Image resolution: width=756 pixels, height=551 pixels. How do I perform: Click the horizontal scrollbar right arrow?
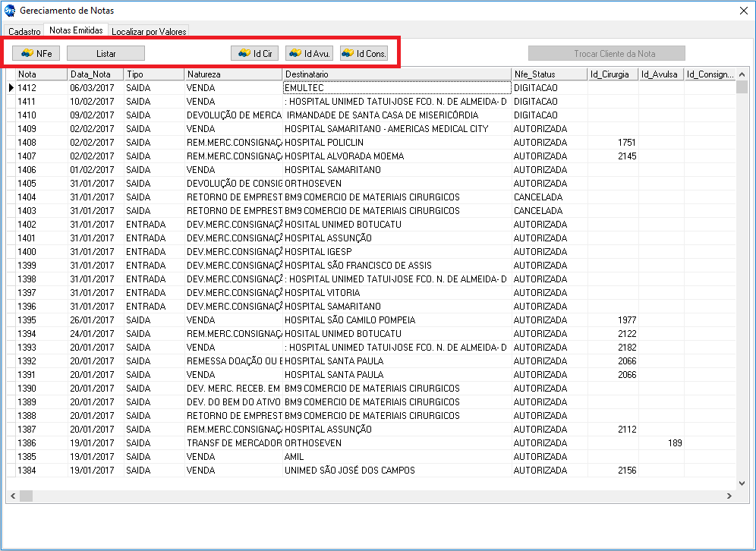click(x=729, y=496)
